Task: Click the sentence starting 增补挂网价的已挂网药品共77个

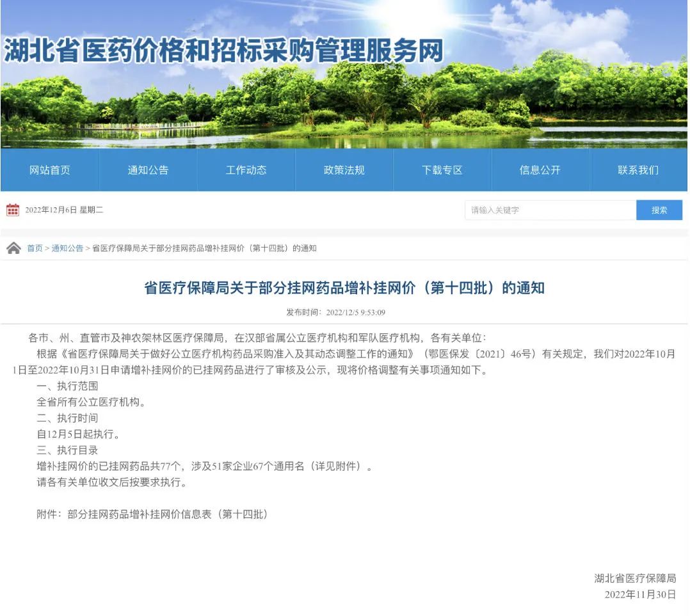Action: [205, 466]
